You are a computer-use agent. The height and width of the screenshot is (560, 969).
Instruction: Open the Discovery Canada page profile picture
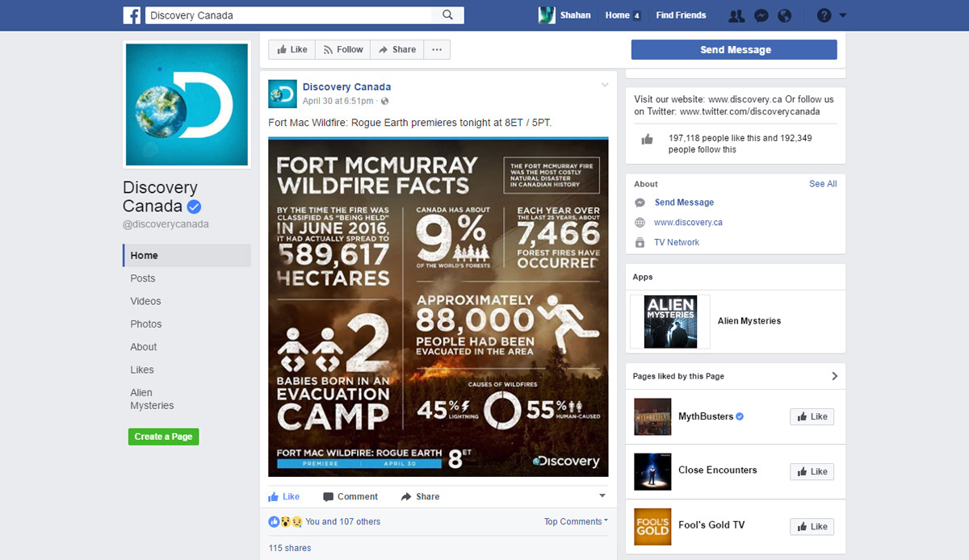(187, 105)
